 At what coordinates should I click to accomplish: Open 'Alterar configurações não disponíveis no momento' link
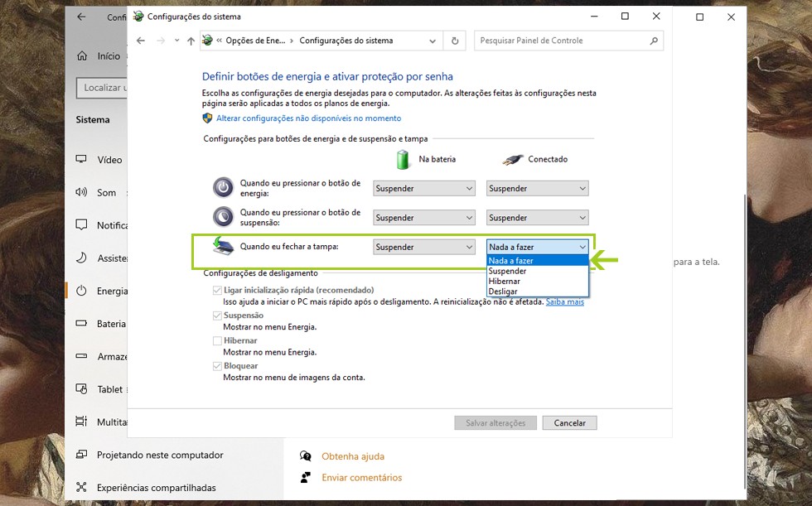[x=308, y=118]
